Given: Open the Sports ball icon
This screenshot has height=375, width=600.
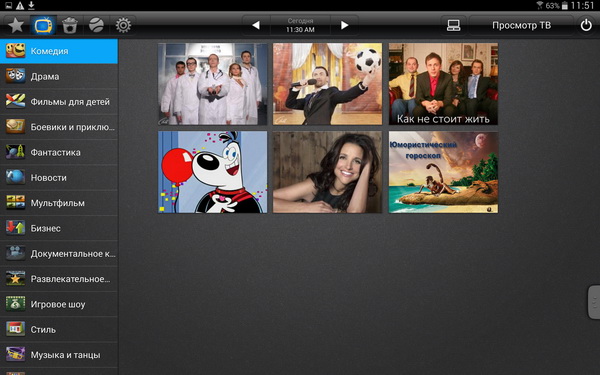Looking at the screenshot, I should [x=96, y=25].
